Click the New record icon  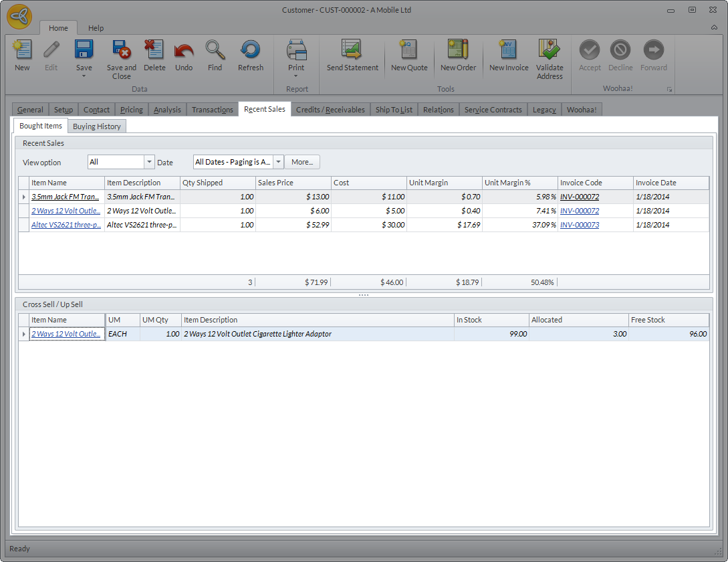(22, 50)
